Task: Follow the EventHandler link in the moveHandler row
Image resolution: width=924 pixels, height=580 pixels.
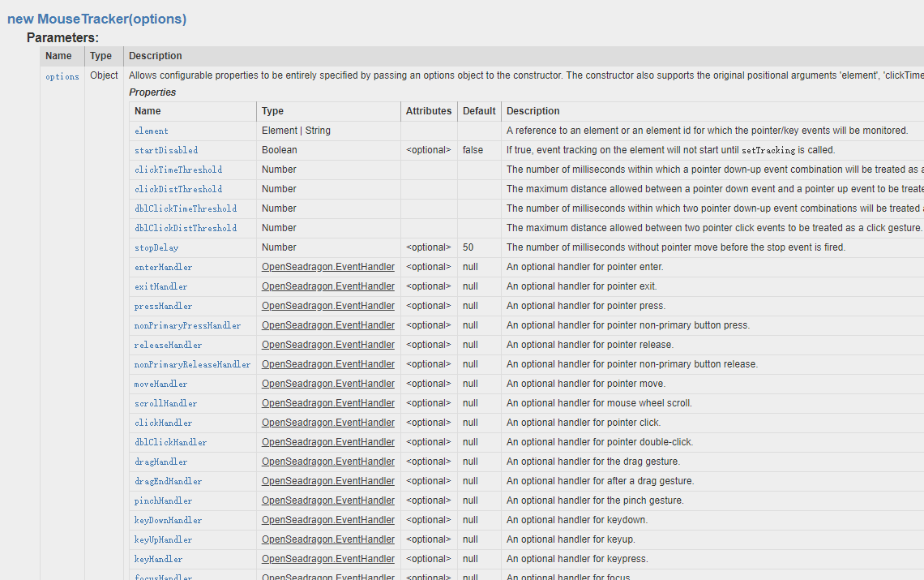Action: pos(327,384)
